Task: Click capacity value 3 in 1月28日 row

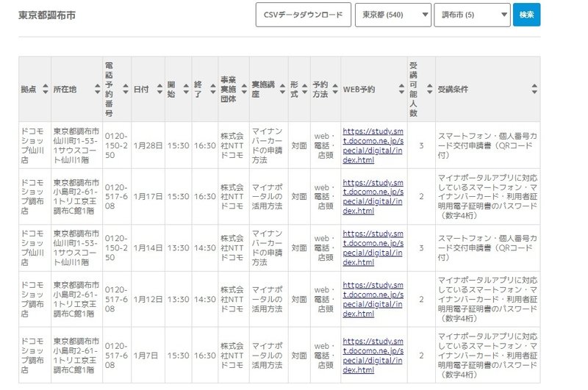Action: click(x=421, y=145)
